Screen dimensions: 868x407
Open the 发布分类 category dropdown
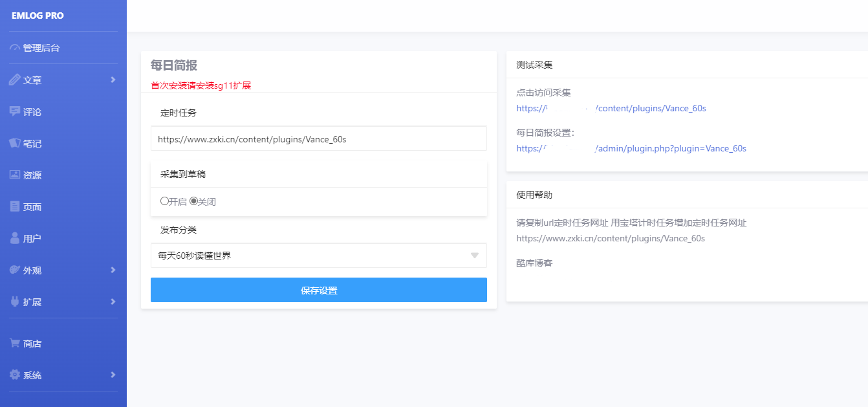click(318, 256)
